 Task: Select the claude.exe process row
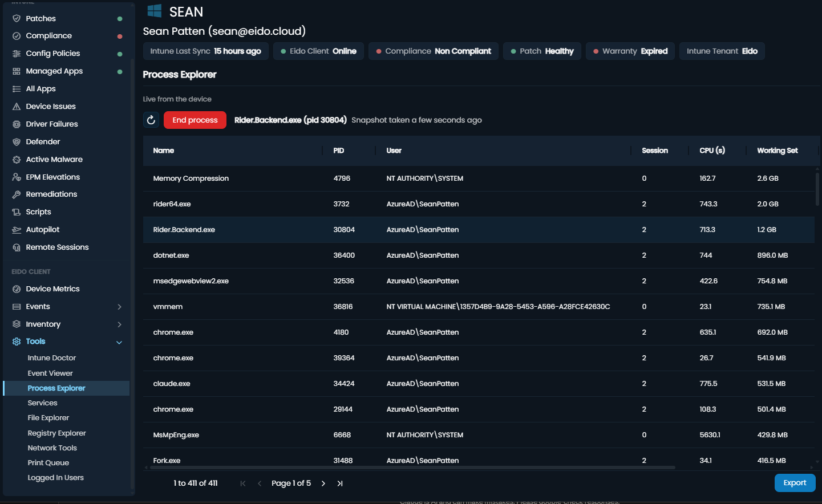point(479,384)
